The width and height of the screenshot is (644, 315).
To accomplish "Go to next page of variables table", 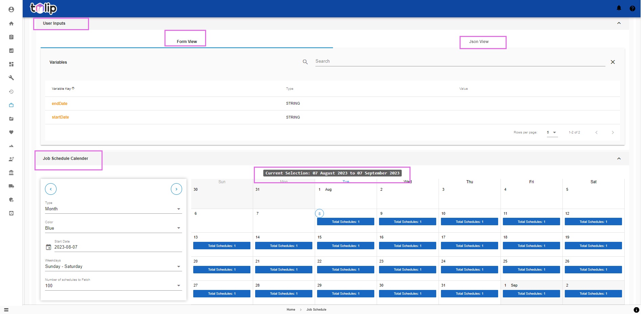I will [x=613, y=132].
